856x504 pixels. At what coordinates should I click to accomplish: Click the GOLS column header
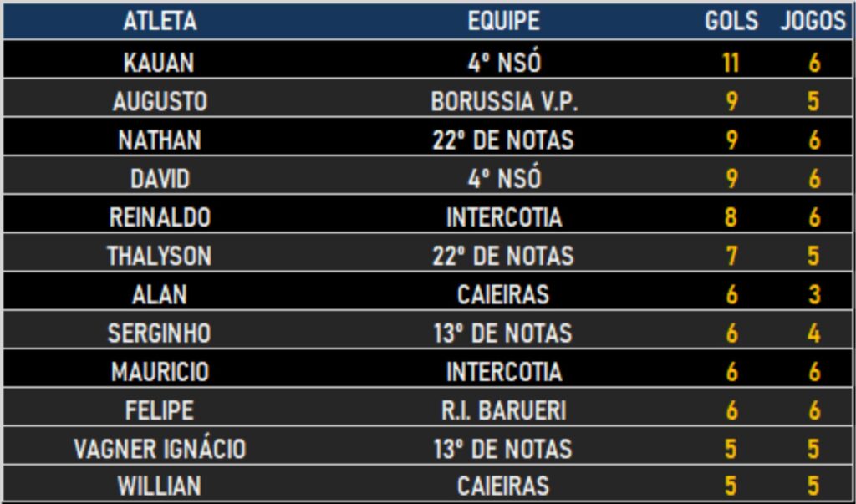click(731, 21)
